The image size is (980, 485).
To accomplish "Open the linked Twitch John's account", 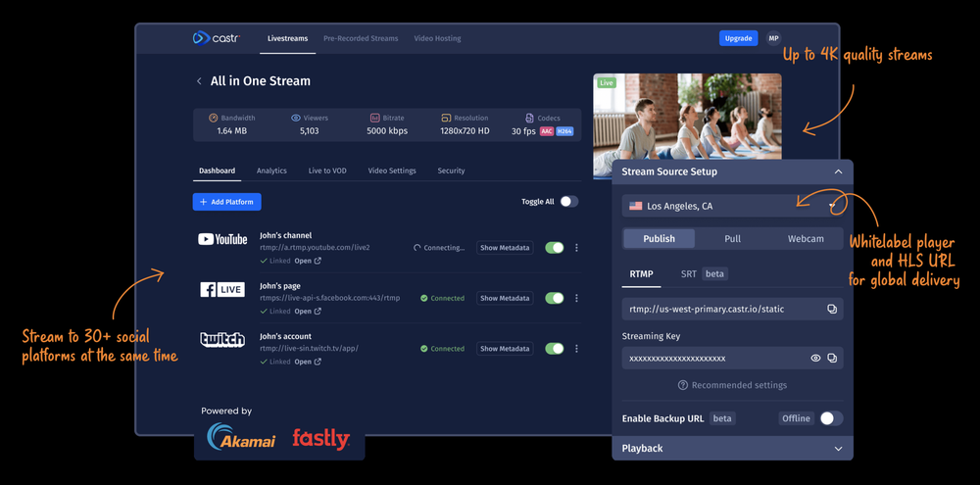I will (308, 362).
